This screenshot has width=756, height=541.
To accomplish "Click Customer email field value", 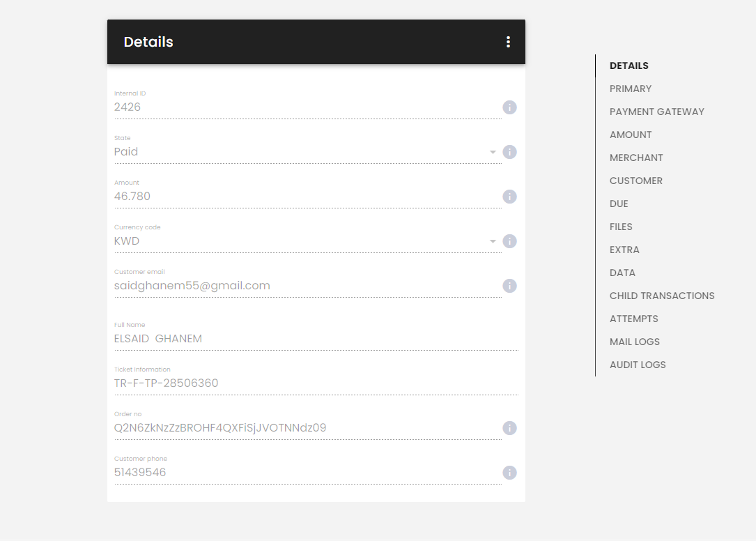I will (307, 286).
